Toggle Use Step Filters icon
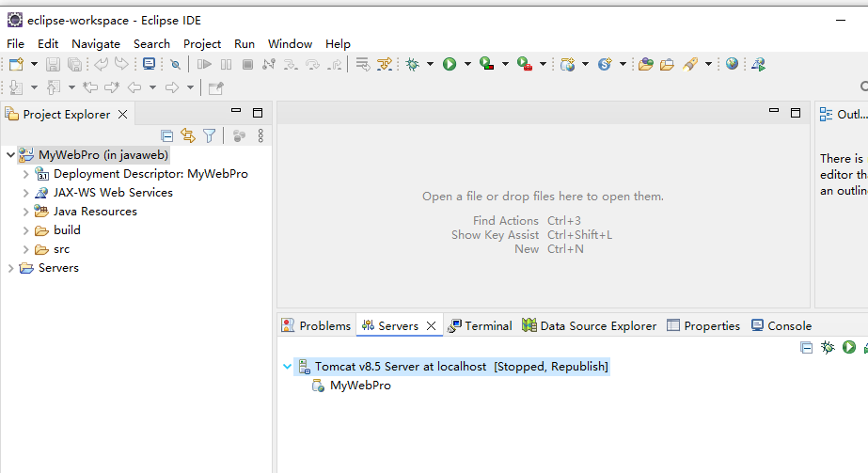The image size is (868, 473). tap(385, 64)
